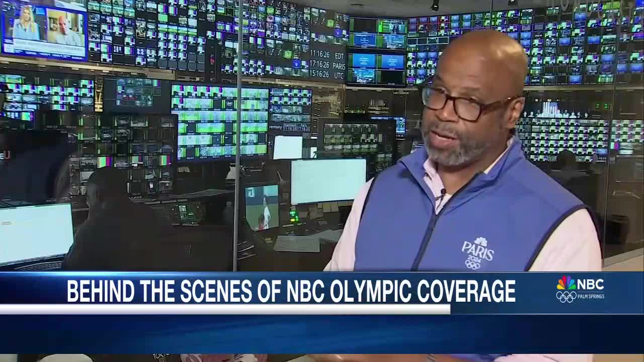Click the Olympic rings in the NBC logo
This screenshot has width=644, height=362.
click(x=566, y=297)
